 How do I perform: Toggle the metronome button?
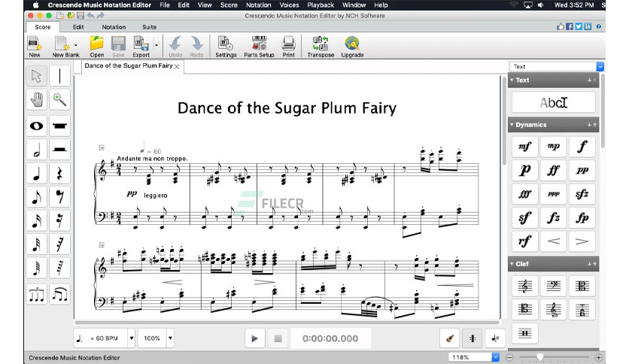(x=473, y=338)
